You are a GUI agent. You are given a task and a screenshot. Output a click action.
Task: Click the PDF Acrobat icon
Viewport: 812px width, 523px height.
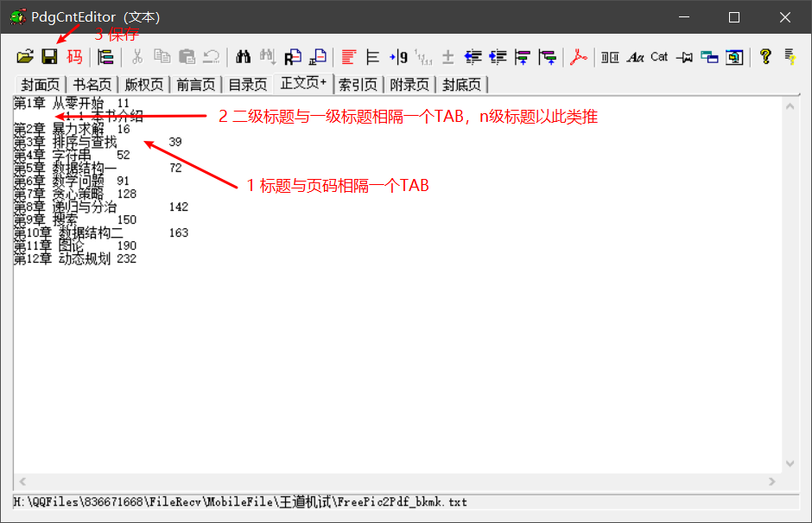tap(579, 56)
